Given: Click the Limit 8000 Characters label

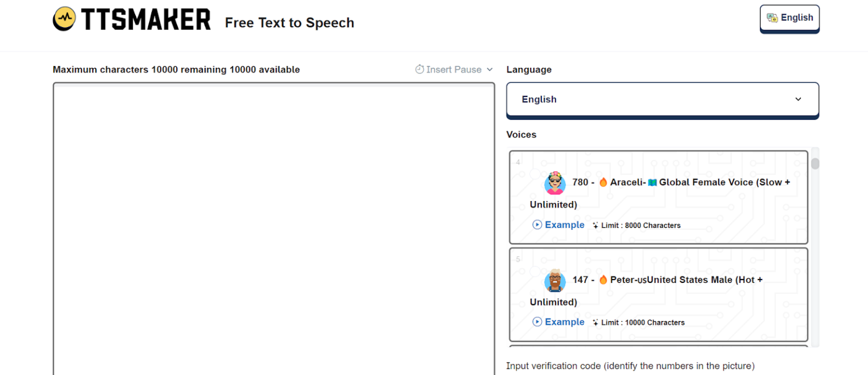Looking at the screenshot, I should 640,225.
